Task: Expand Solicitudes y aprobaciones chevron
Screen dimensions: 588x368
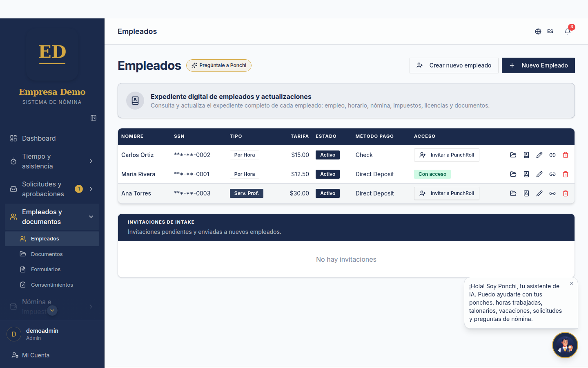Action: point(91,189)
